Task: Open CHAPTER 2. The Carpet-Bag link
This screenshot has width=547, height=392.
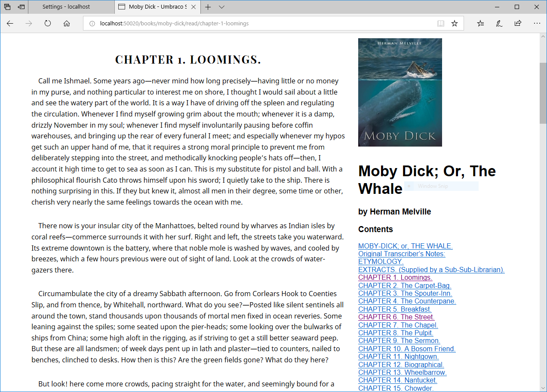Action: [x=405, y=286]
